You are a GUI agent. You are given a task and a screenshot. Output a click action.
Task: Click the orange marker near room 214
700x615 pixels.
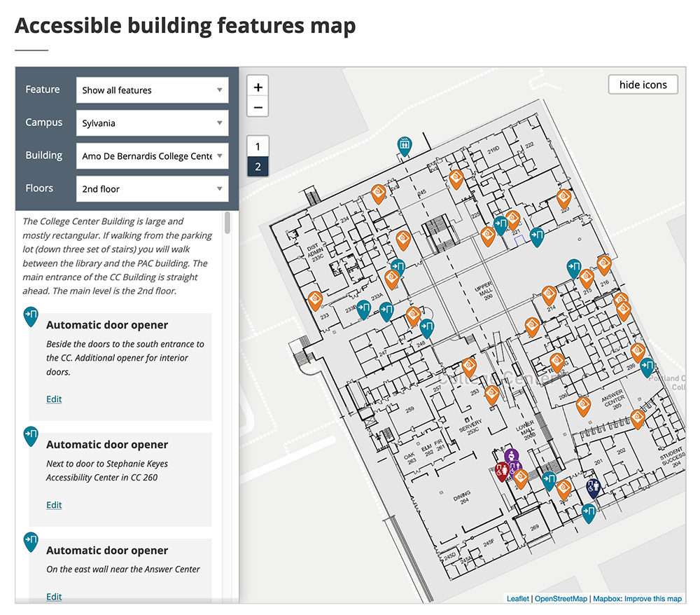coord(551,293)
